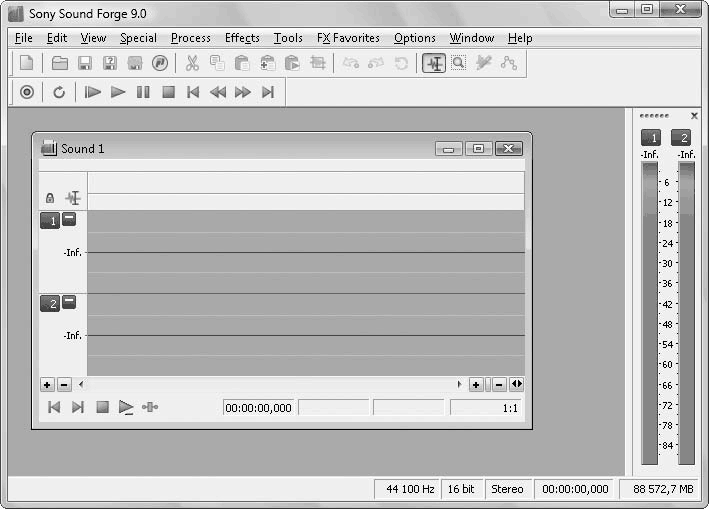Collapse channel 2 with minus button
Viewport: 709px width, 509px height.
click(69, 302)
